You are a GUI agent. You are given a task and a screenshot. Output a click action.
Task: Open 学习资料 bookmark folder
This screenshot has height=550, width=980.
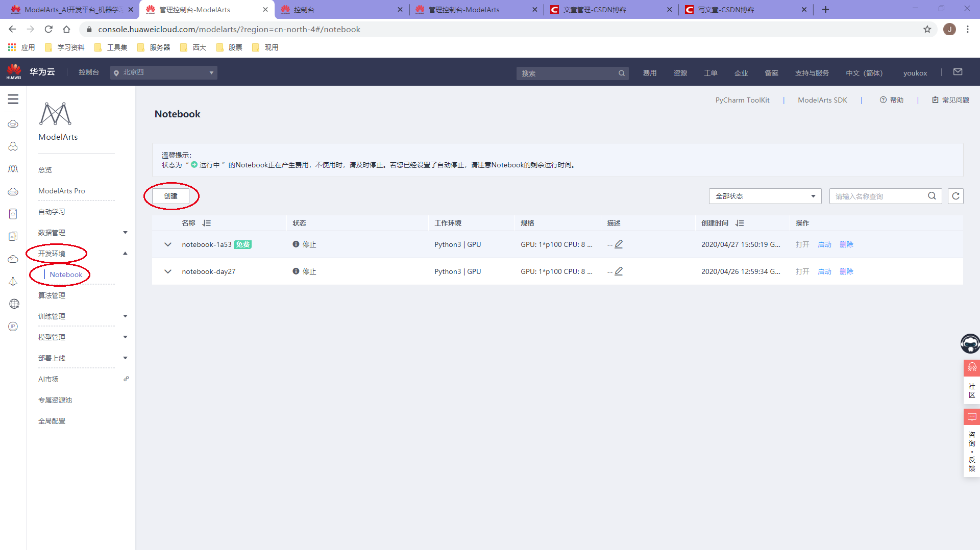[x=65, y=47]
